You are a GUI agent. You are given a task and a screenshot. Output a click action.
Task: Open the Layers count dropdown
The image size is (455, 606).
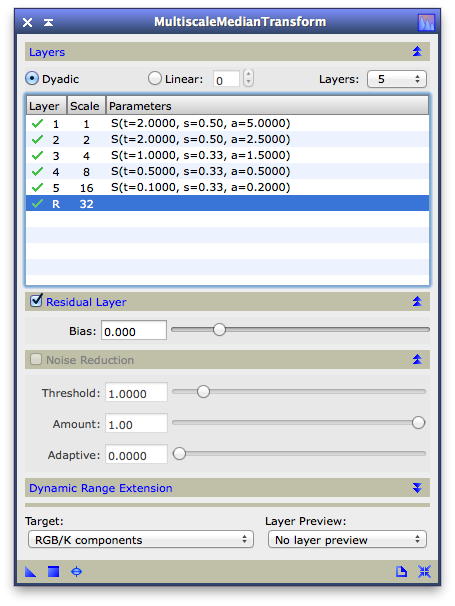(397, 79)
